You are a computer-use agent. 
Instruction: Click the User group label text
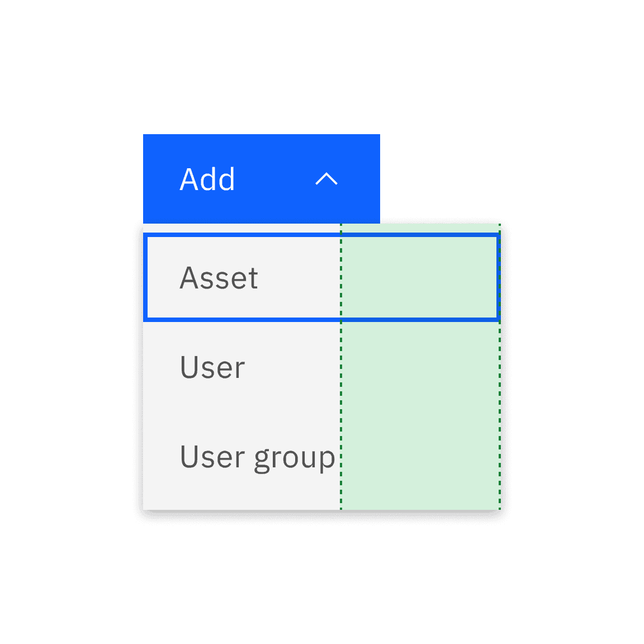click(x=258, y=457)
